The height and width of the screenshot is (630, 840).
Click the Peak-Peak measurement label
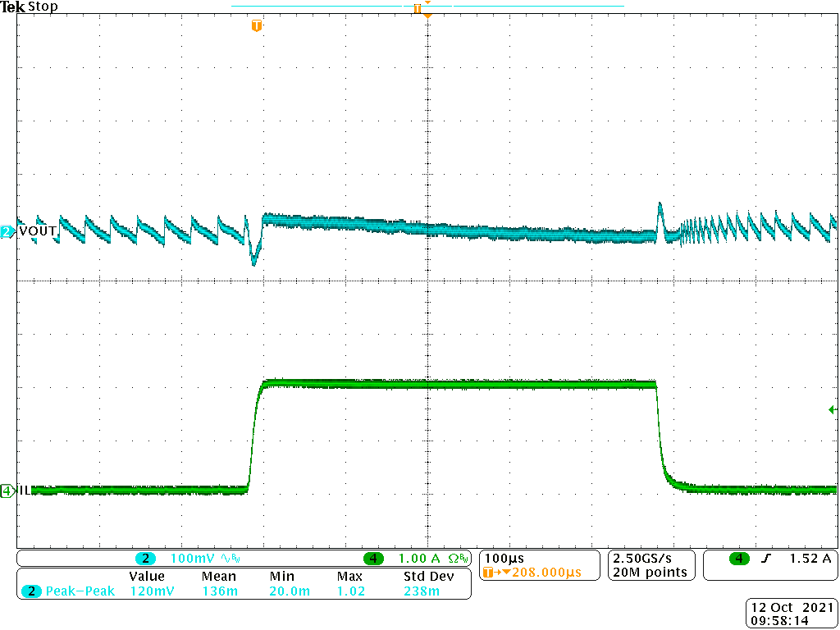(x=80, y=591)
